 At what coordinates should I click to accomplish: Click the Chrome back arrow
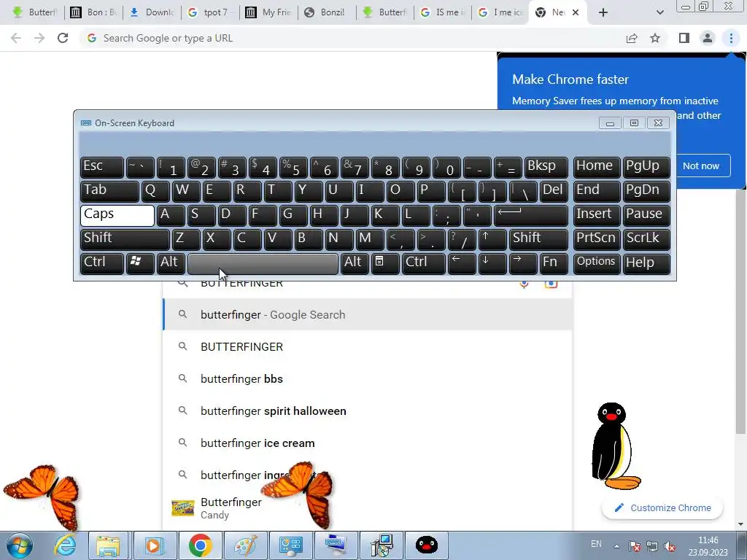click(x=16, y=38)
